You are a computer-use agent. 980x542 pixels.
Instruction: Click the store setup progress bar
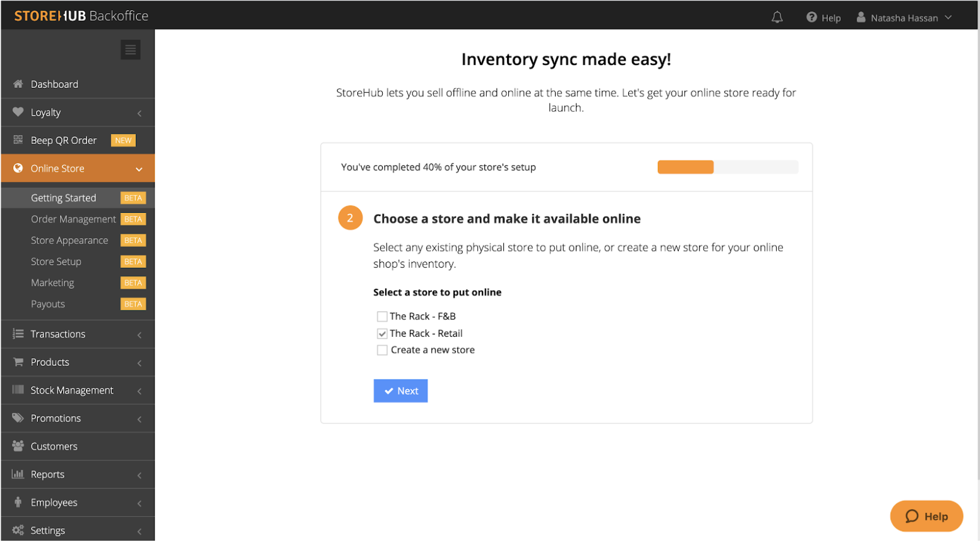pyautogui.click(x=727, y=167)
